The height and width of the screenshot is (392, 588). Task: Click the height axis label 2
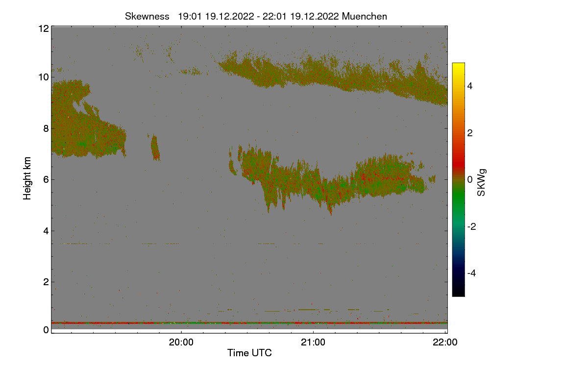[46, 282]
